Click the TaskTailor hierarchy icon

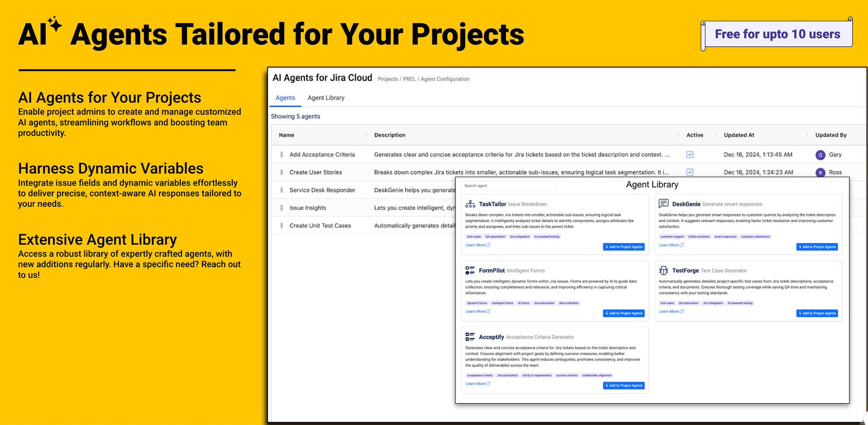[x=470, y=204]
